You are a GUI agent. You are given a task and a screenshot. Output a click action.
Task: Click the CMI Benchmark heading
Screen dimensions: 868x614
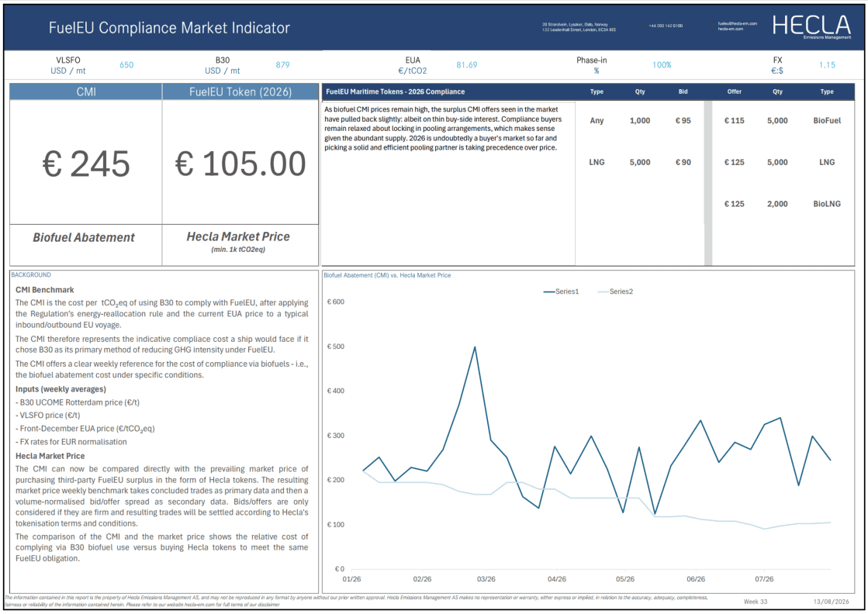pyautogui.click(x=44, y=290)
